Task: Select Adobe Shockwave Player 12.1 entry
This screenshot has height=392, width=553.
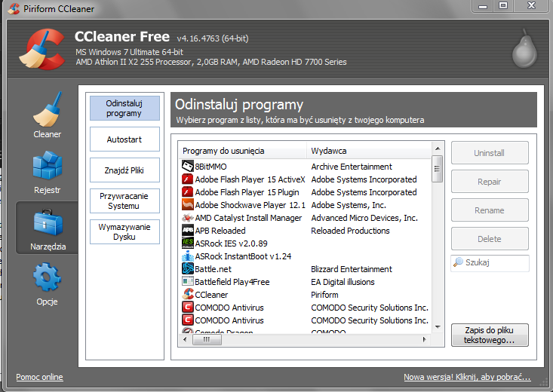Action: (250, 205)
